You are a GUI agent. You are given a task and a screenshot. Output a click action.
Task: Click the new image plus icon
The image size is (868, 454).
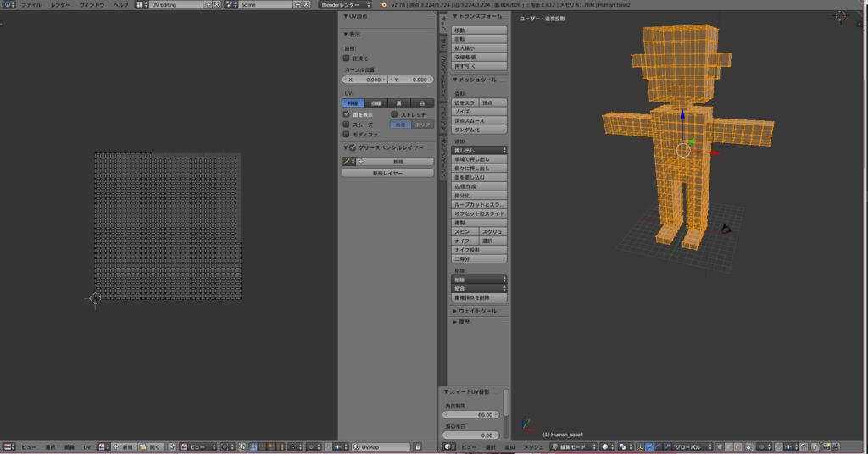115,447
